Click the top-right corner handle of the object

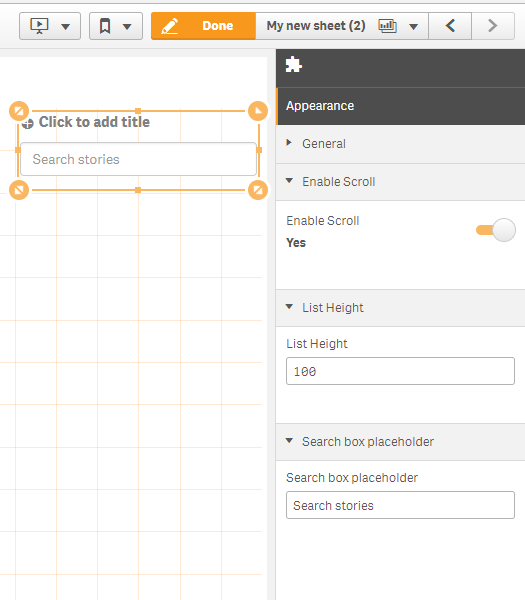pyautogui.click(x=258, y=111)
